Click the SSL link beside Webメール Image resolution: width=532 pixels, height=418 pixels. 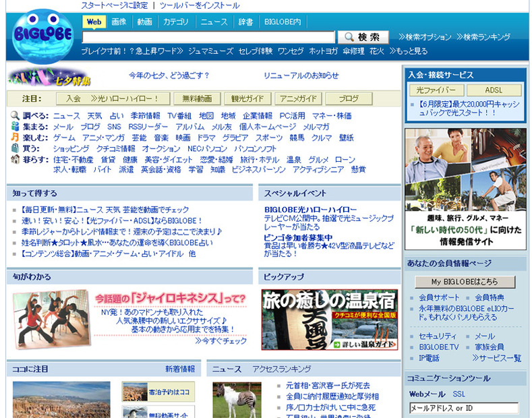point(459,394)
